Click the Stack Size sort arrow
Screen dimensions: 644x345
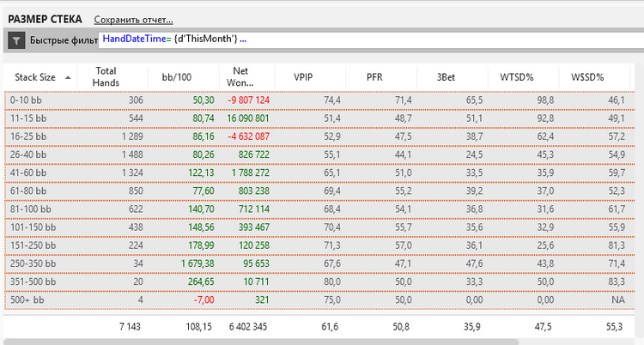[x=68, y=77]
